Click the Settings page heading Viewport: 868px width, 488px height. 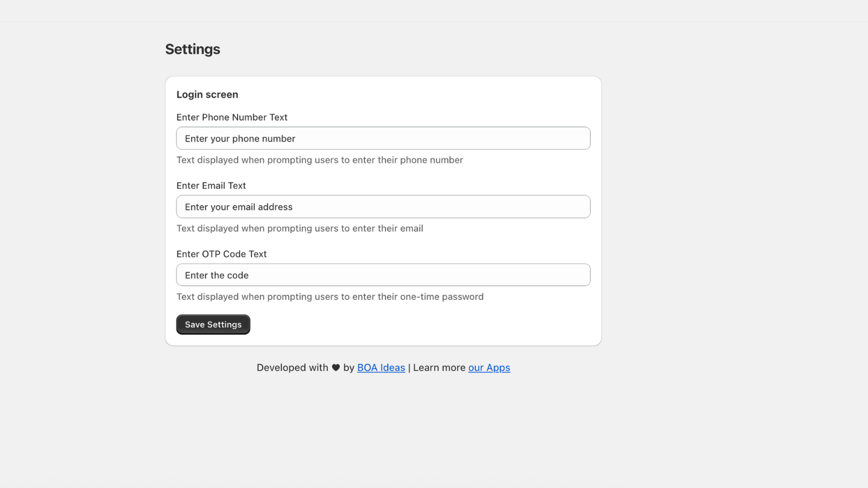pos(193,49)
